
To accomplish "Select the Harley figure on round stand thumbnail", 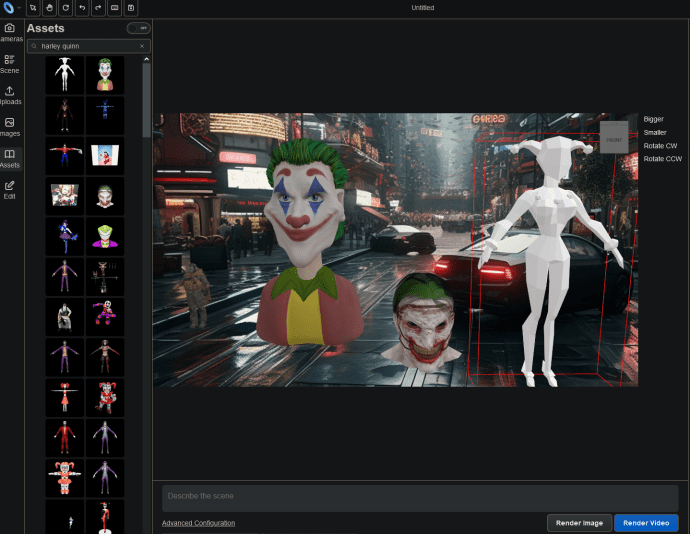I will (105, 517).
